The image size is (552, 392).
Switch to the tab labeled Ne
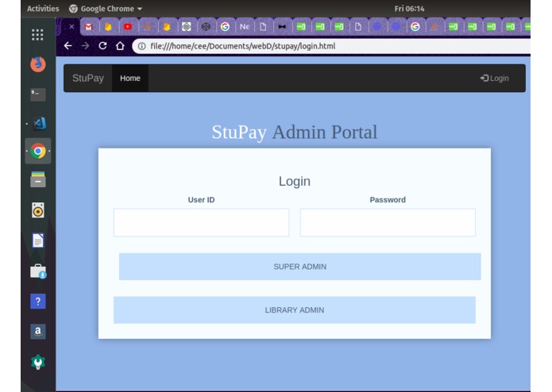click(245, 27)
